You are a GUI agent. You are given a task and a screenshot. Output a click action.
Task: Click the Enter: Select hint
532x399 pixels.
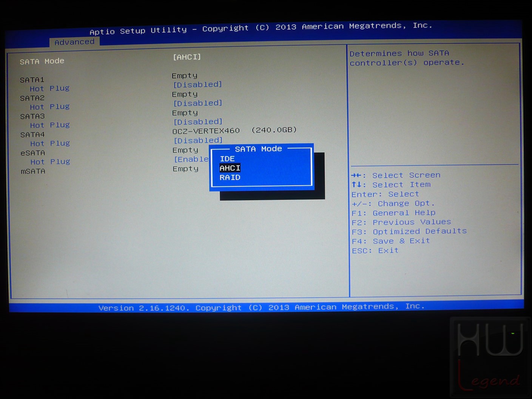click(x=385, y=194)
